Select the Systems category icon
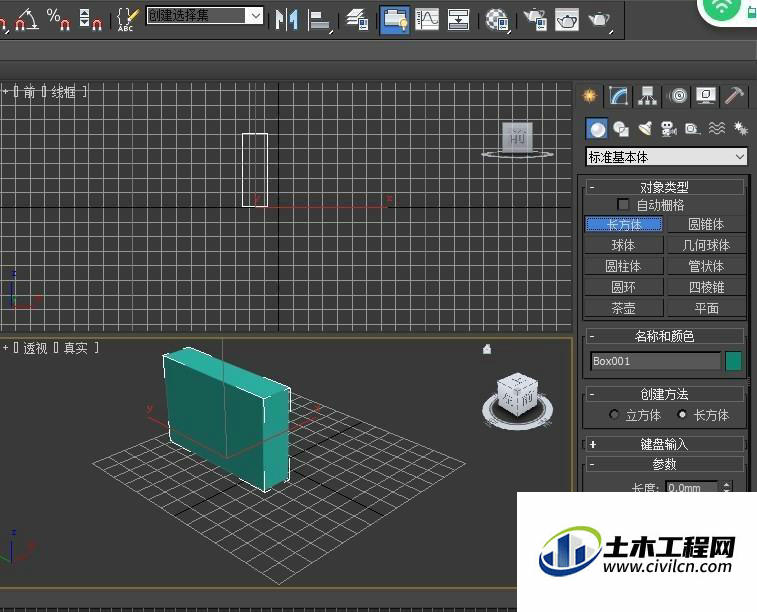757x612 pixels. (x=740, y=129)
